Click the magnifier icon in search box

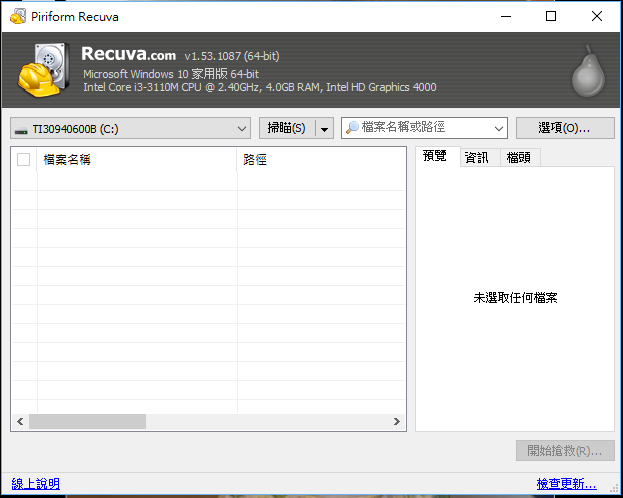[x=352, y=128]
